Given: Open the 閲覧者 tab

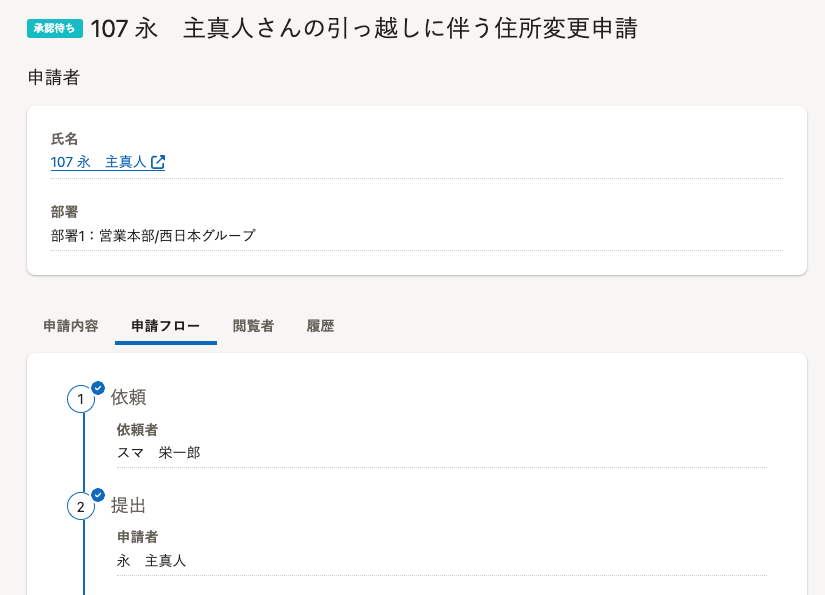Looking at the screenshot, I should (x=253, y=326).
